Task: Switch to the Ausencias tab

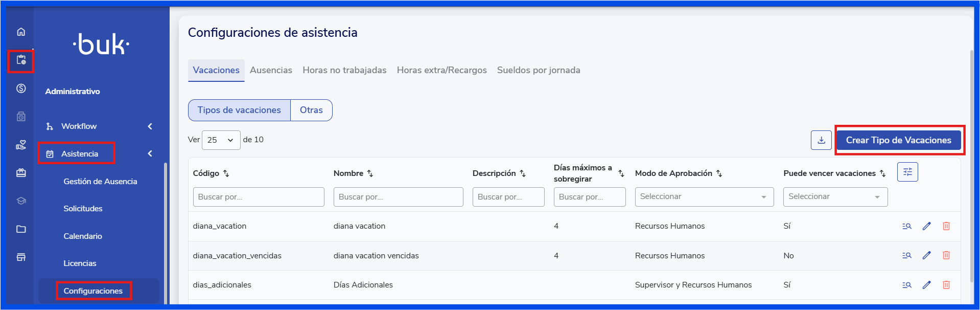Action: click(271, 70)
